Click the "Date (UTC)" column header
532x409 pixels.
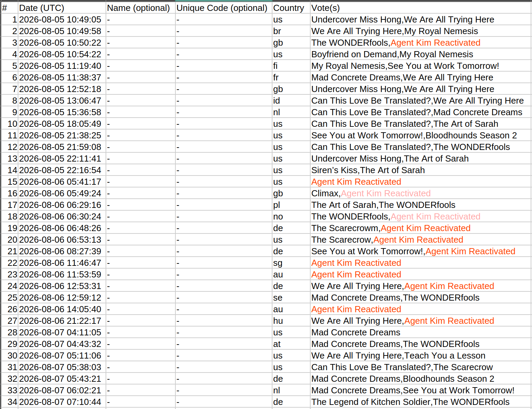pyautogui.click(x=62, y=8)
